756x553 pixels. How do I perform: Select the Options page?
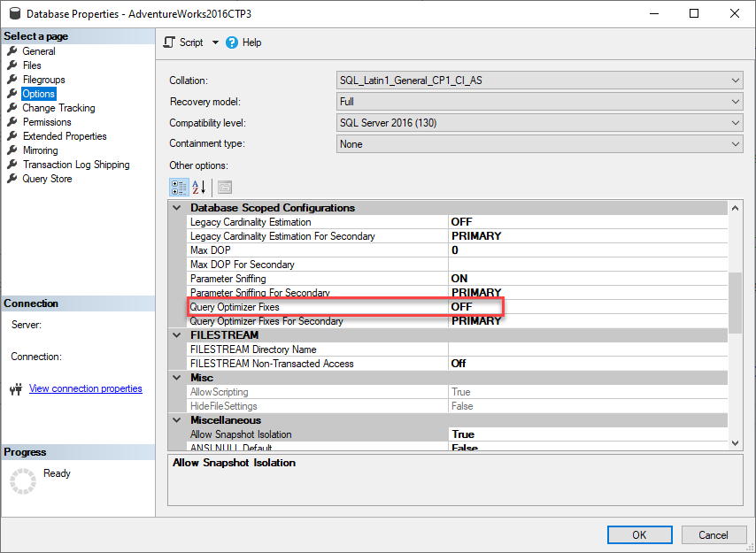(39, 94)
